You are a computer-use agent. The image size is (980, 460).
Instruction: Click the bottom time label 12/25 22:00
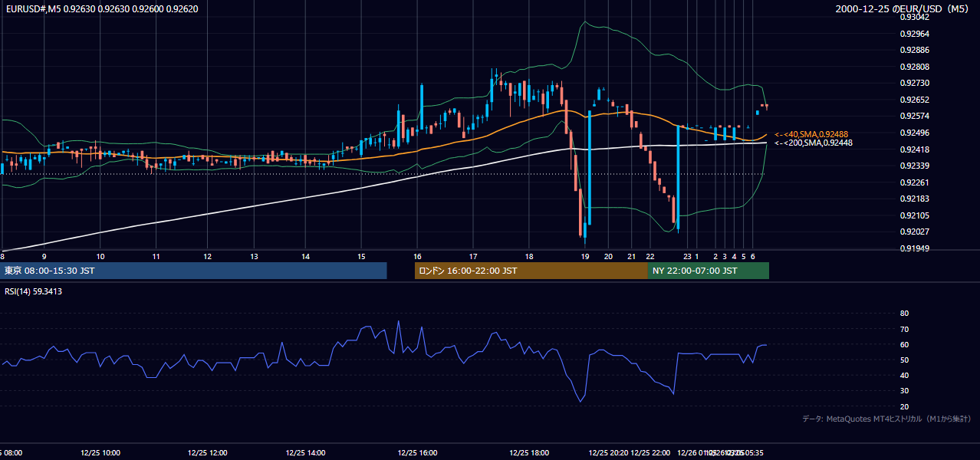tap(650, 452)
